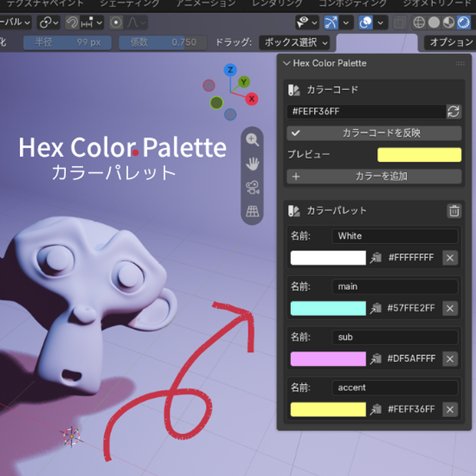Click the name field containing accent
This screenshot has height=476, width=476.
point(395,388)
